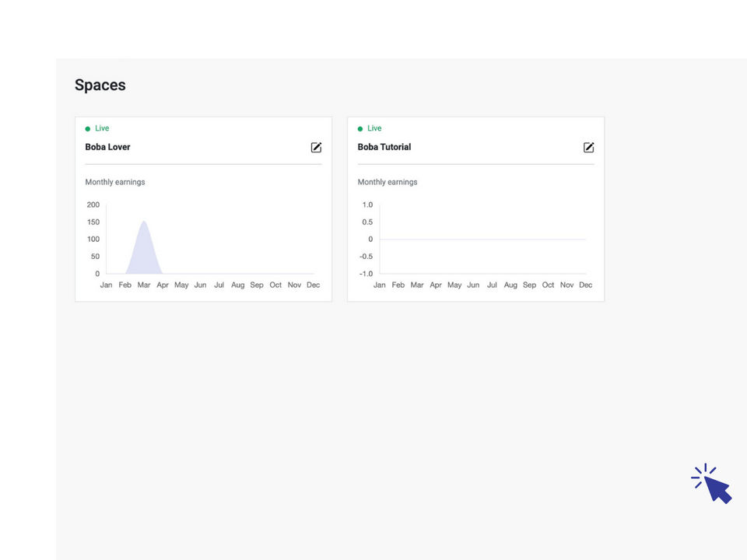Click the Dec label on Boba Tutorial chart
This screenshot has height=560, width=747.
click(586, 285)
